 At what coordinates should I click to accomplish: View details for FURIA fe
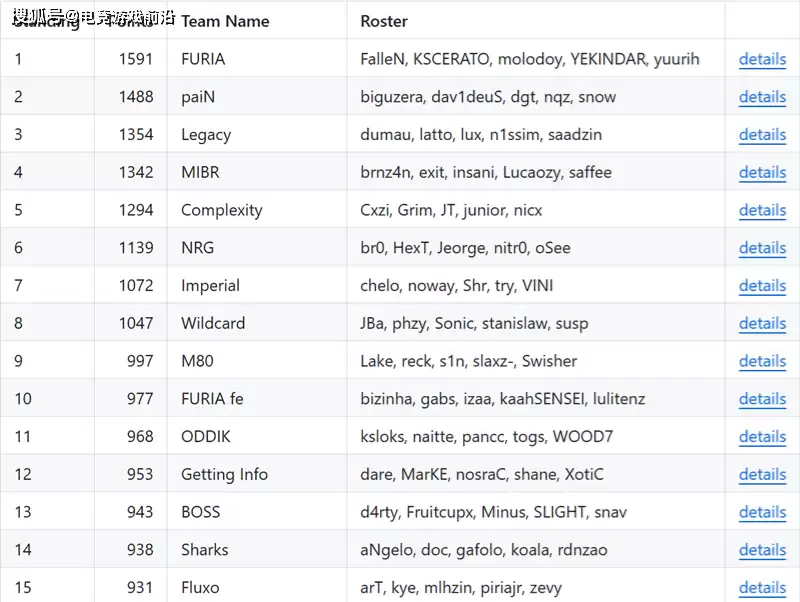pyautogui.click(x=762, y=399)
